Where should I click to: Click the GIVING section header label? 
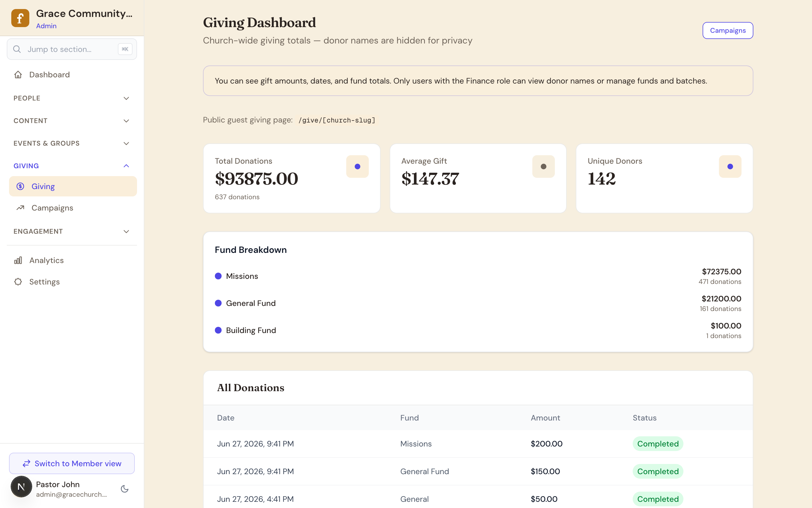tap(26, 166)
